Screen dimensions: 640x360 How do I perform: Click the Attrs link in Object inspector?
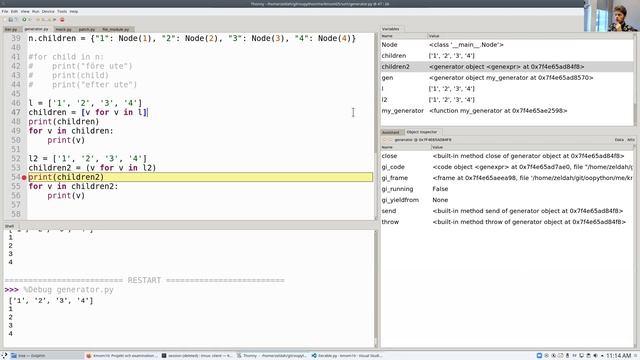pos(631,140)
